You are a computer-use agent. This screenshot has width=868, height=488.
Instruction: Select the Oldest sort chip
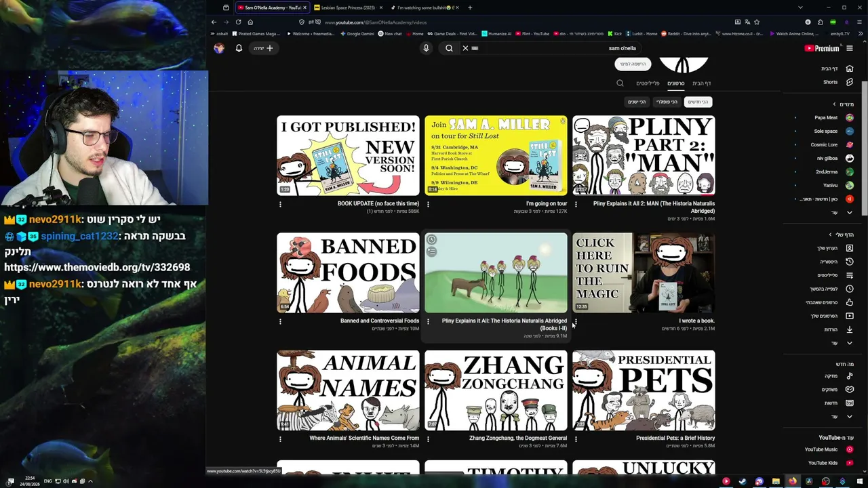[x=637, y=102]
